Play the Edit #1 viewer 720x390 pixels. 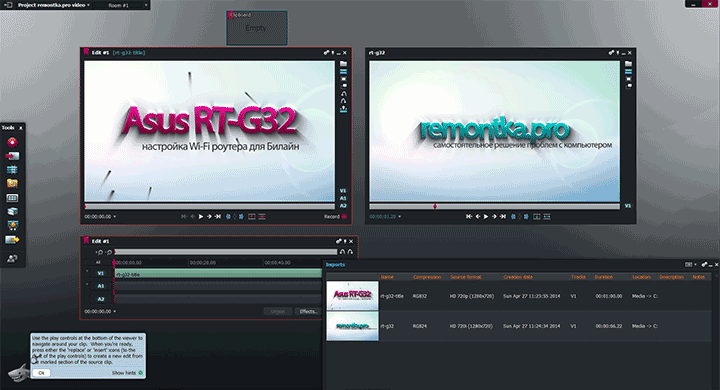[201, 216]
